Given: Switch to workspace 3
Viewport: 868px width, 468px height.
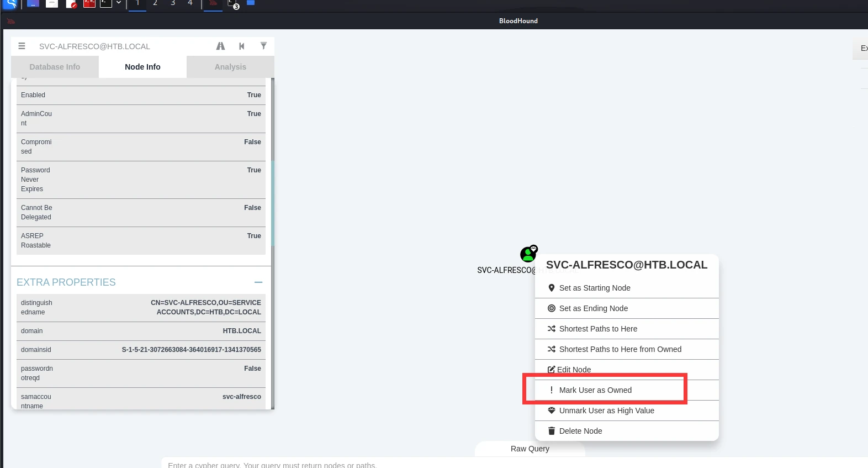Looking at the screenshot, I should (173, 3).
